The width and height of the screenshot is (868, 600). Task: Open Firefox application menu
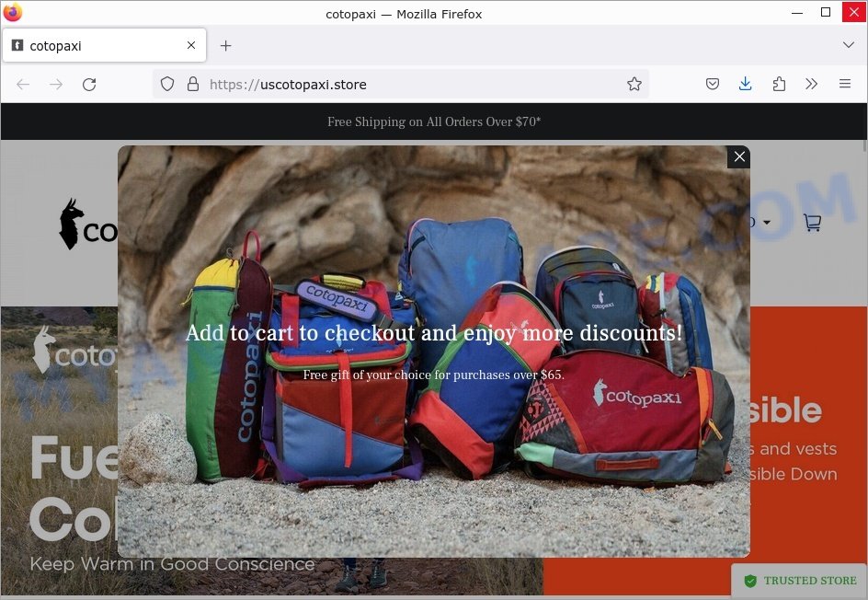tap(845, 85)
